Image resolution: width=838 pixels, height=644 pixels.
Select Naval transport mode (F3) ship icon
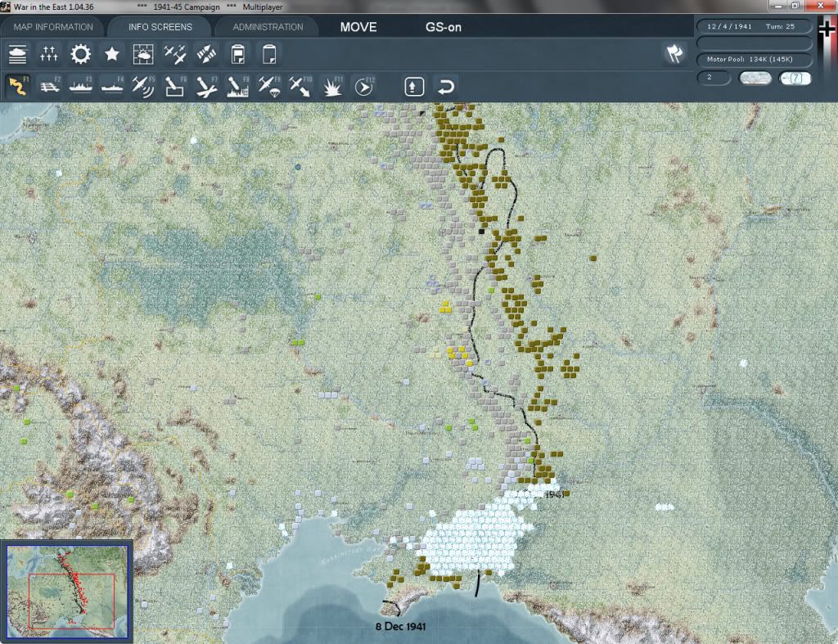tap(81, 86)
